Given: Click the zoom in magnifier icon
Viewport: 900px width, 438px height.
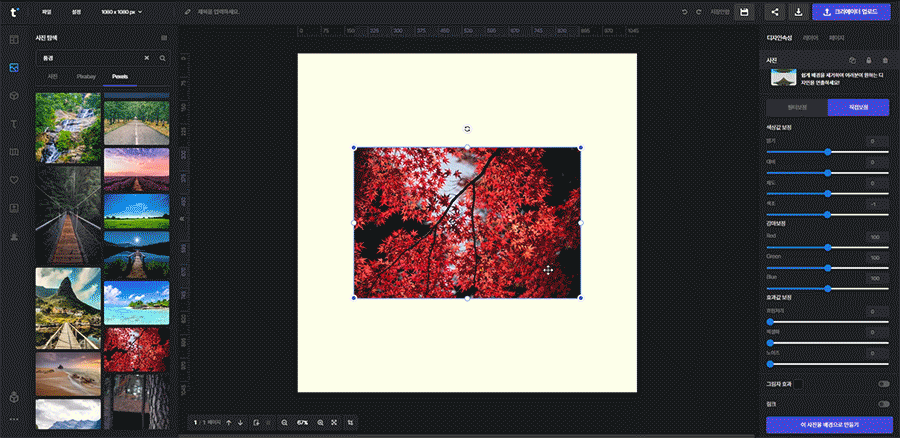Looking at the screenshot, I should tap(320, 423).
